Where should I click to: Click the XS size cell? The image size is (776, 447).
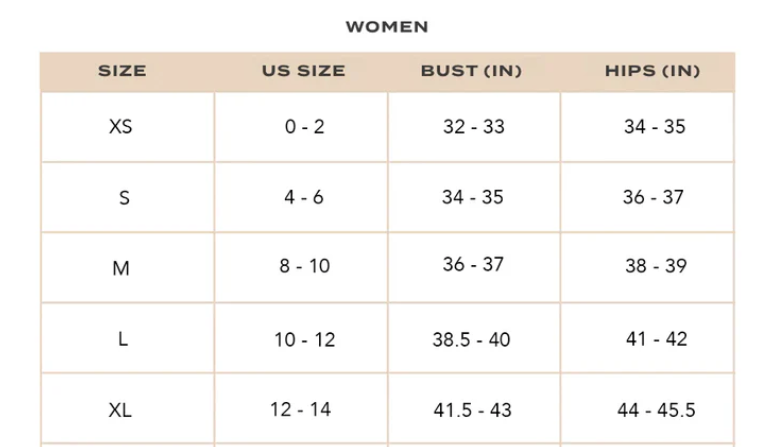121,127
